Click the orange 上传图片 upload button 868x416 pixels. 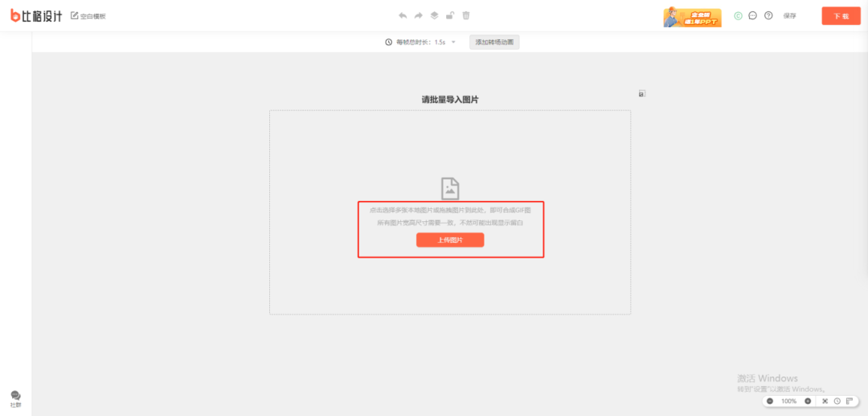pos(450,240)
